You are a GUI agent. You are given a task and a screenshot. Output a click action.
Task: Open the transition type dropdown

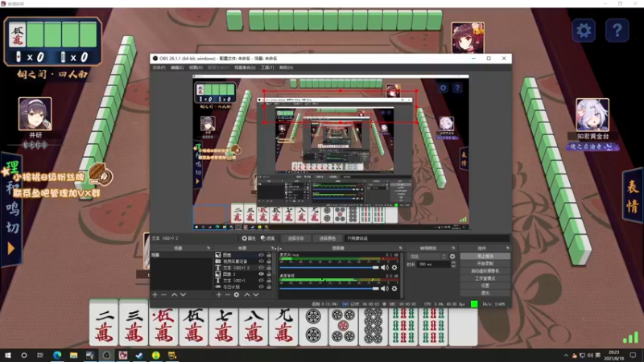427,257
